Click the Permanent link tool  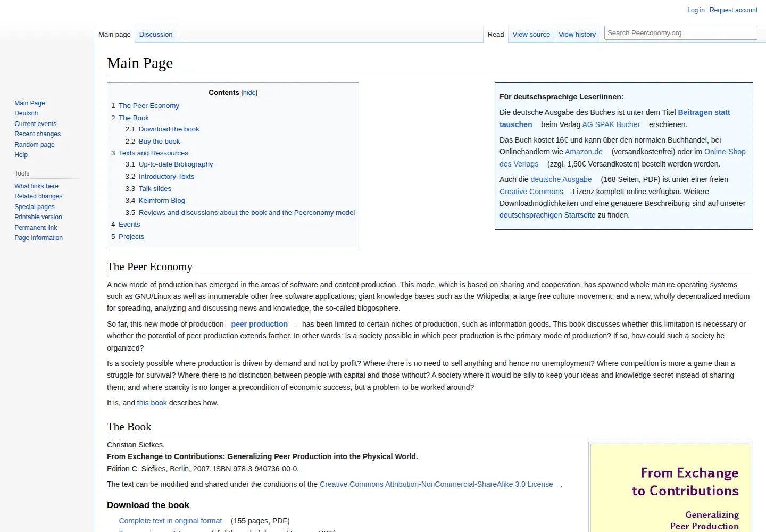pos(36,228)
